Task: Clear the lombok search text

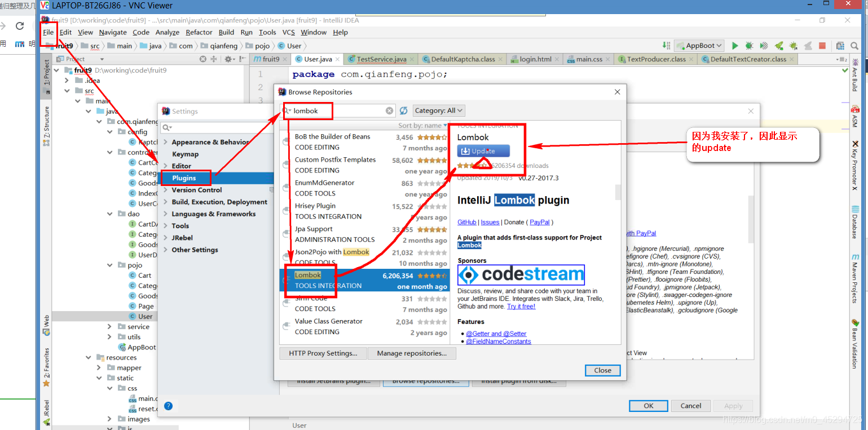Action: (x=389, y=111)
